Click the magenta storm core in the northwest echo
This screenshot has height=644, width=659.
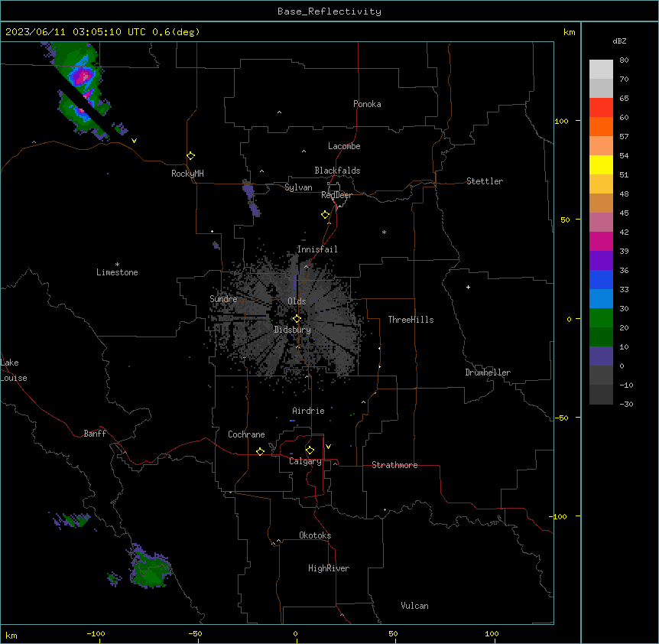[83, 77]
